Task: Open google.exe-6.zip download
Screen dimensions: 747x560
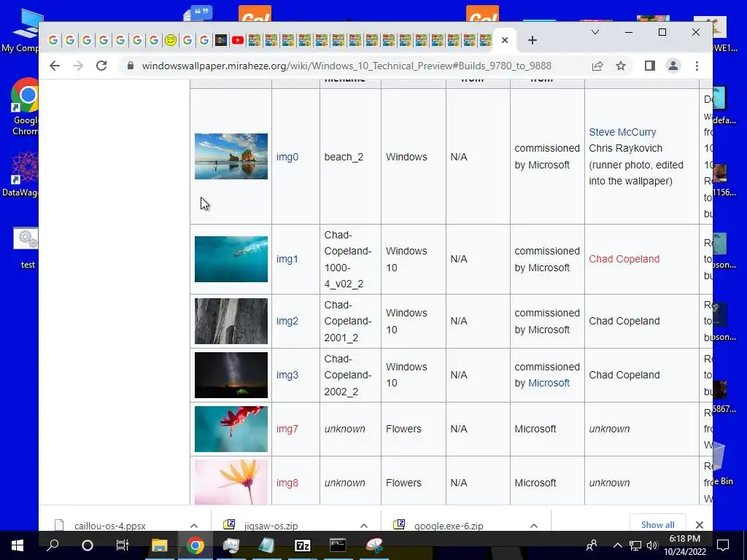Action: pyautogui.click(x=449, y=526)
